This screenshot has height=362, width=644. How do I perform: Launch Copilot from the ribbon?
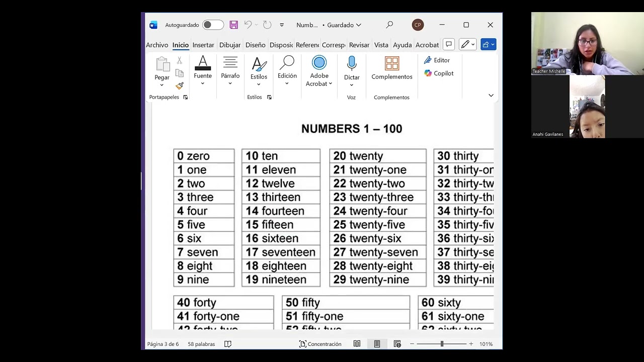point(439,73)
